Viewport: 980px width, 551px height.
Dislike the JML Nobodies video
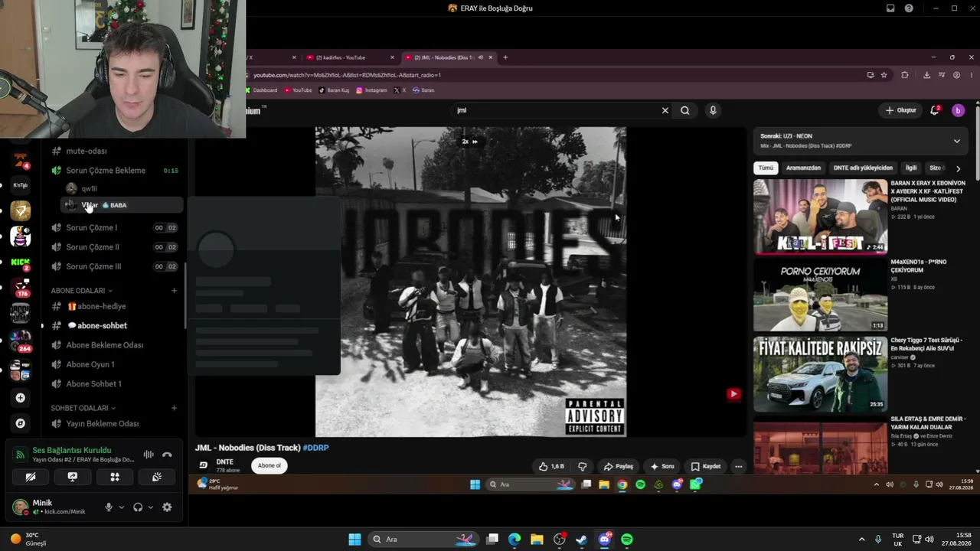[583, 466]
